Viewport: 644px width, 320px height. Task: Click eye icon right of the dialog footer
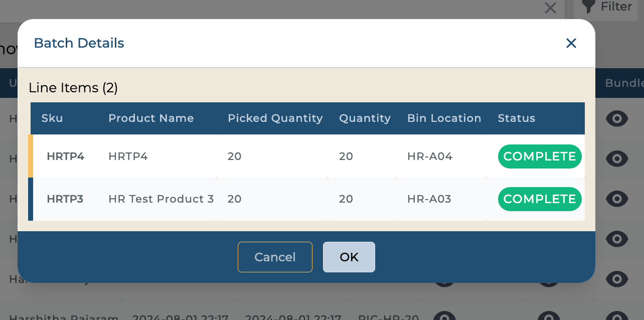click(617, 239)
